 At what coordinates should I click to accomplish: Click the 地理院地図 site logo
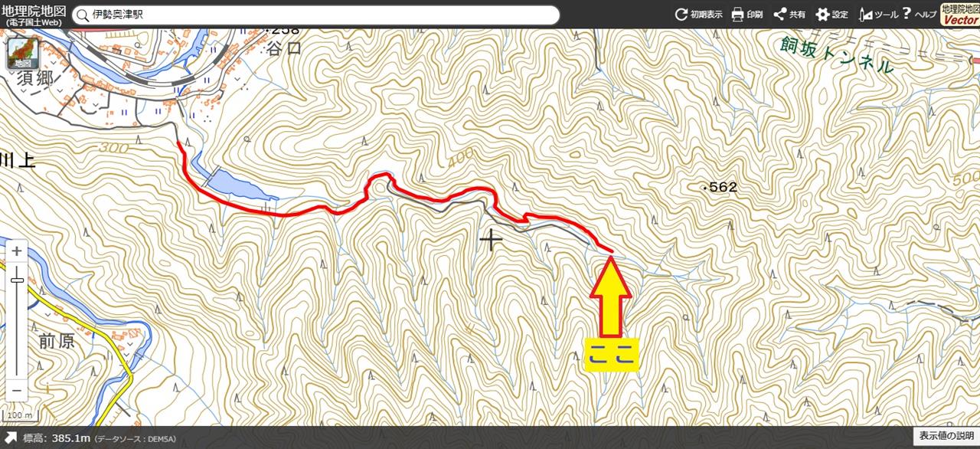(32, 14)
